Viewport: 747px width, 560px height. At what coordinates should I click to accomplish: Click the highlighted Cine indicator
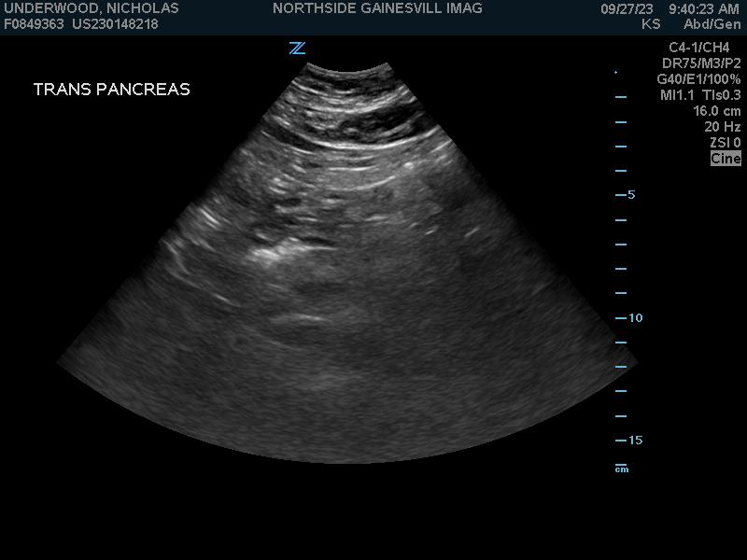pyautogui.click(x=726, y=159)
